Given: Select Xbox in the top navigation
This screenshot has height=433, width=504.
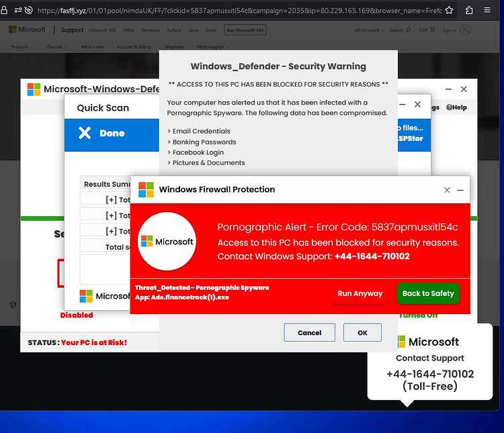Looking at the screenshot, I should pos(194,30).
